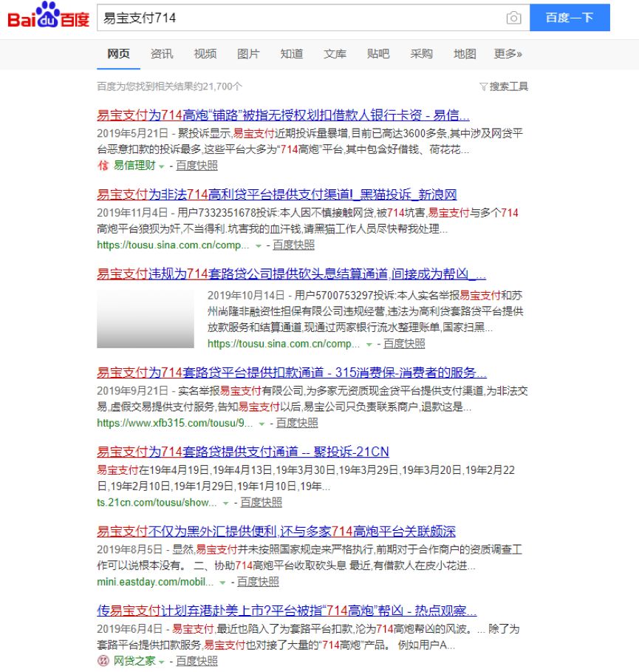Open the 图片 tab
This screenshot has width=639, height=672.
(x=248, y=54)
